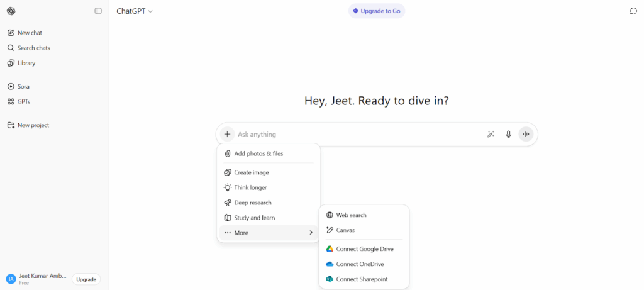This screenshot has height=290, width=644.
Task: Click the ChatGPT logo in sidebar
Action: click(x=11, y=11)
